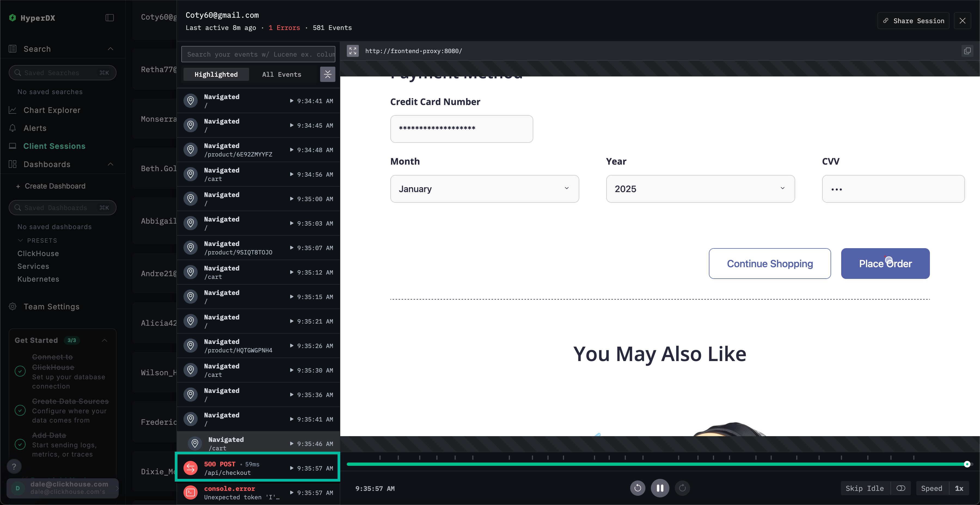The width and height of the screenshot is (980, 505).
Task: Click the 500 POST error event icon
Action: [x=191, y=468]
